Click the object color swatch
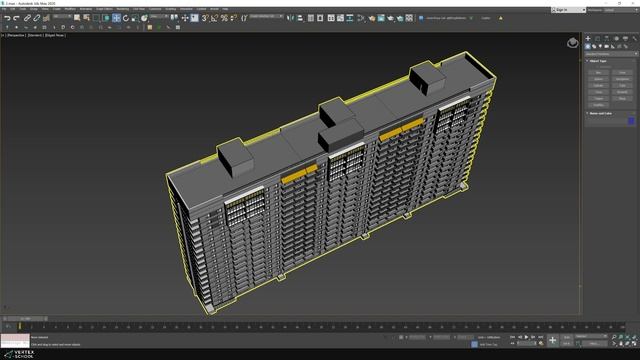 [631, 121]
